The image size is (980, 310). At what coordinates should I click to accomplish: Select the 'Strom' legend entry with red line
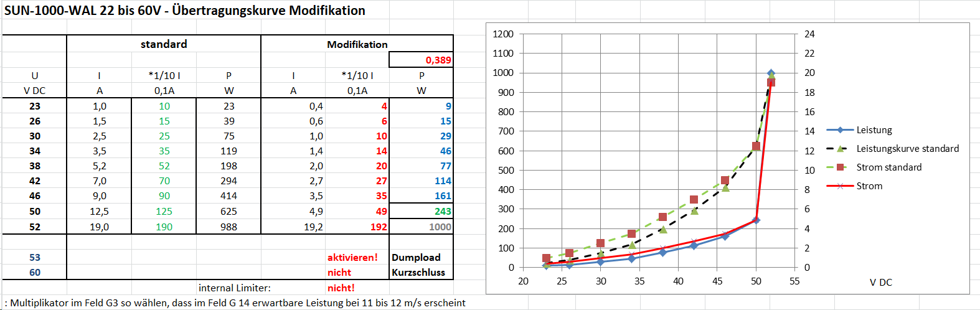[869, 186]
